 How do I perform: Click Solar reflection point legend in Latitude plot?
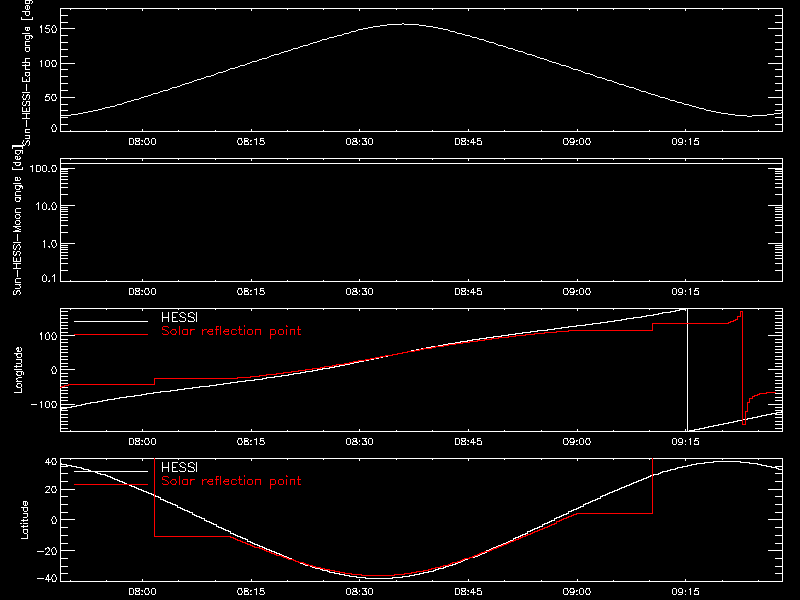pyautogui.click(x=231, y=481)
